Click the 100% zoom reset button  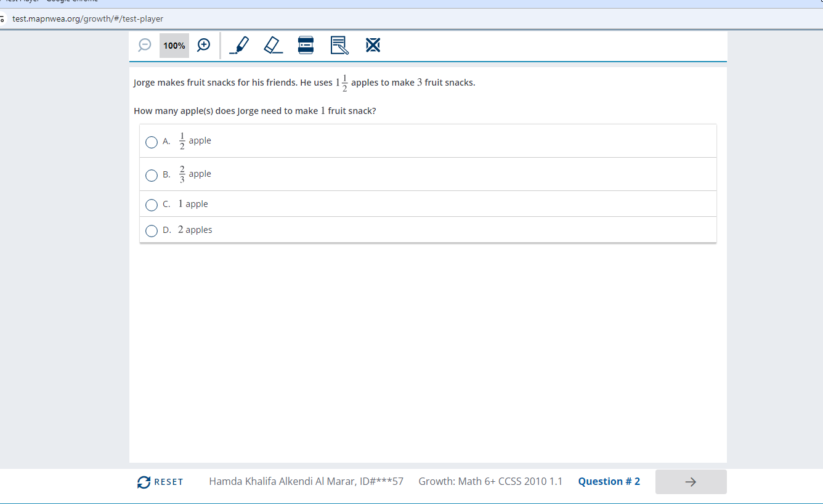174,46
